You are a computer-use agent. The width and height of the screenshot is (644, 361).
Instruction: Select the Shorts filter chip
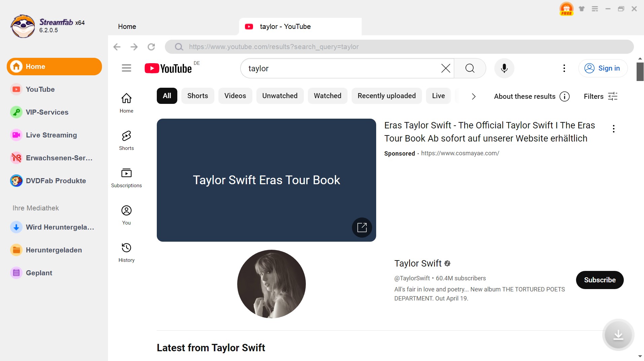click(x=198, y=96)
